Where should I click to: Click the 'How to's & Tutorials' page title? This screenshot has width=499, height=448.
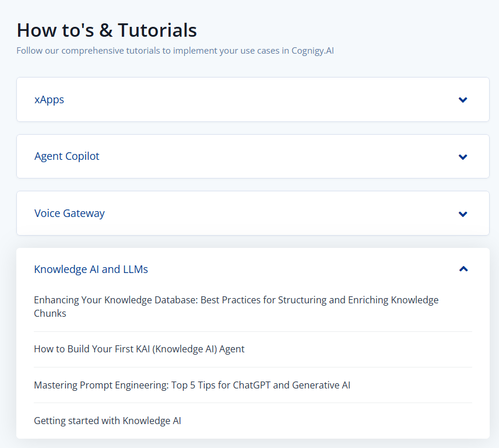click(106, 30)
